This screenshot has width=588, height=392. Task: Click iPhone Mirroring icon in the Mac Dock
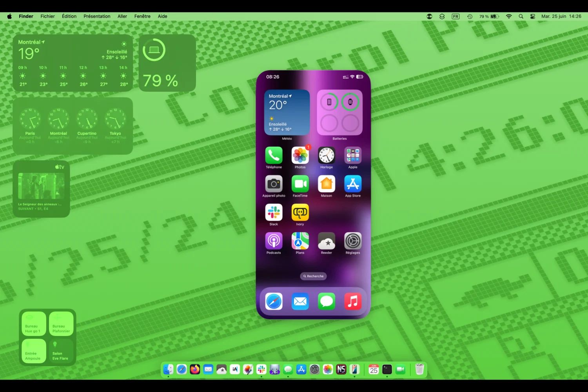point(354,369)
